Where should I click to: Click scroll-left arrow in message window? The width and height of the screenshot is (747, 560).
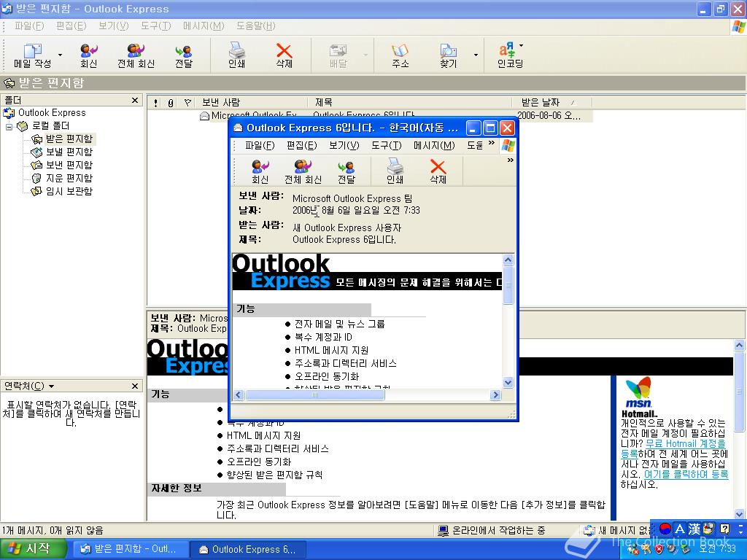click(x=239, y=394)
